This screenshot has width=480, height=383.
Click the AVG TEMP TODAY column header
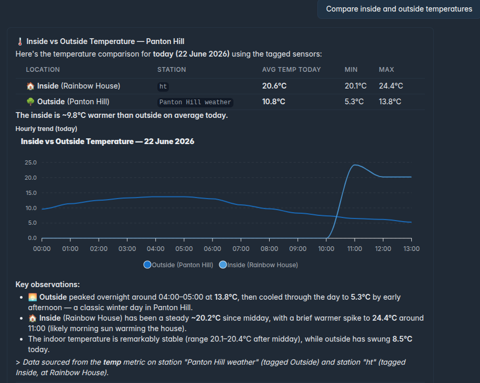[291, 70]
